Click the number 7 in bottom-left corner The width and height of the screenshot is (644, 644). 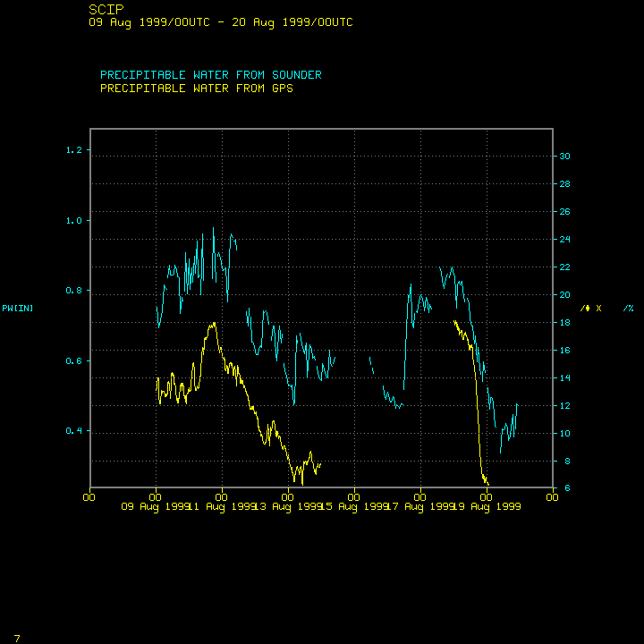coord(17,638)
